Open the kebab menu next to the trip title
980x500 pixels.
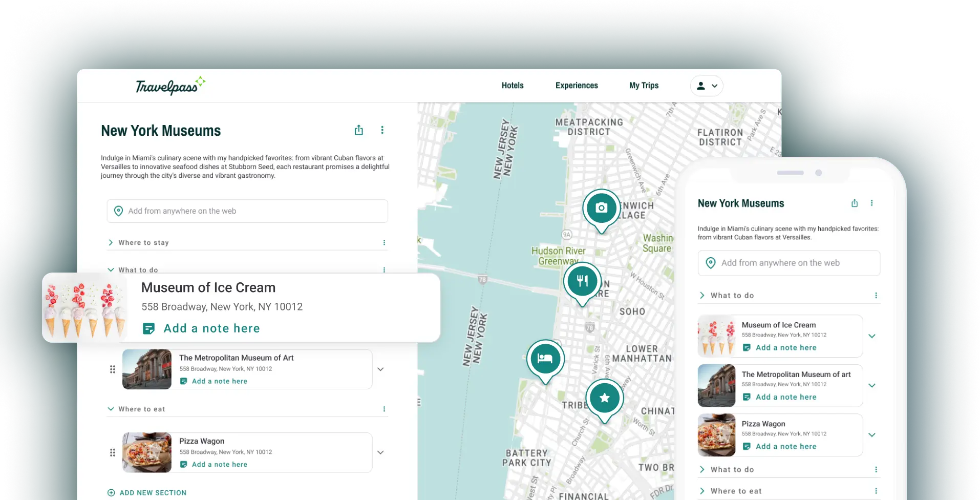(382, 130)
